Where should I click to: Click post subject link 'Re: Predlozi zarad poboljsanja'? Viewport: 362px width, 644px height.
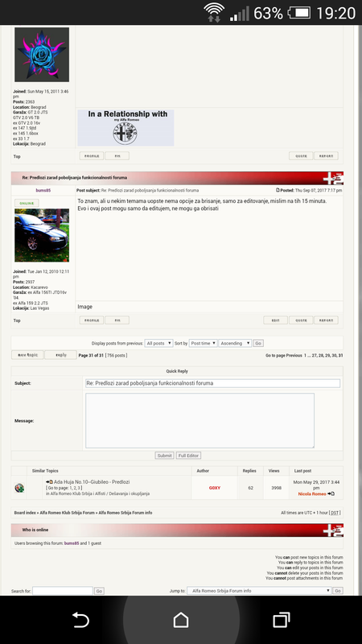click(x=150, y=190)
